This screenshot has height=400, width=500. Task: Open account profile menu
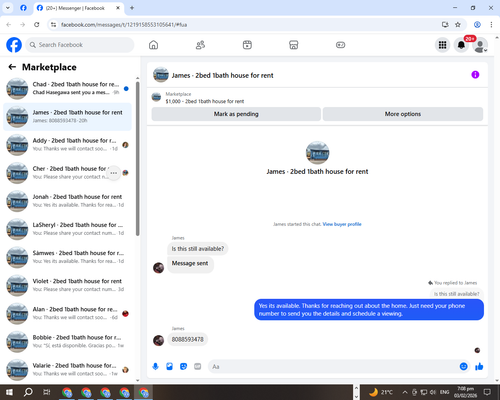click(480, 45)
